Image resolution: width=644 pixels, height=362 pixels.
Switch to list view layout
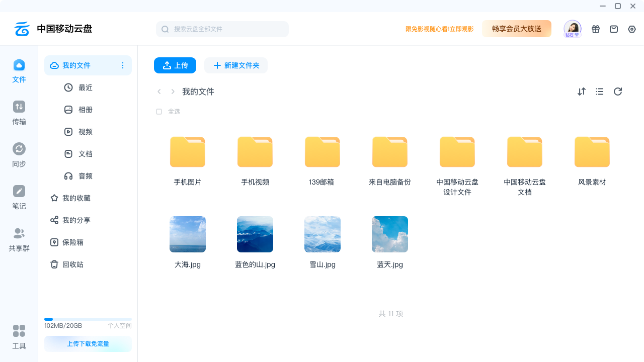point(600,92)
